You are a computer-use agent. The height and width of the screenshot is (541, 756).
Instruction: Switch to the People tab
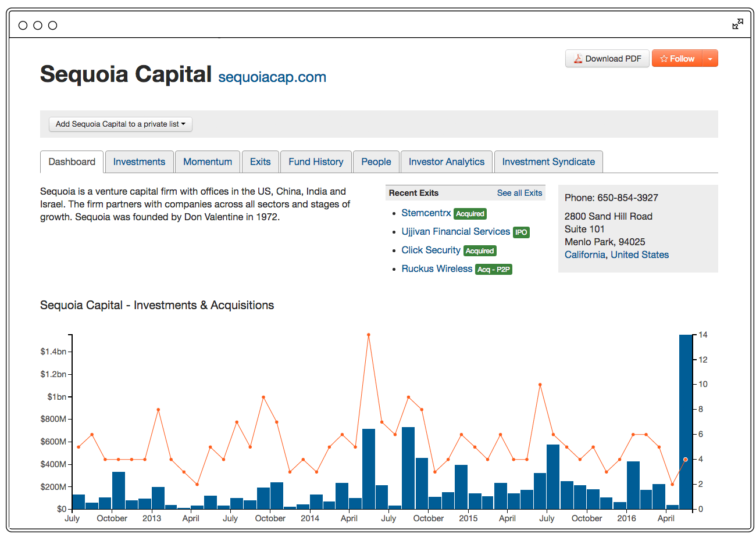click(376, 162)
